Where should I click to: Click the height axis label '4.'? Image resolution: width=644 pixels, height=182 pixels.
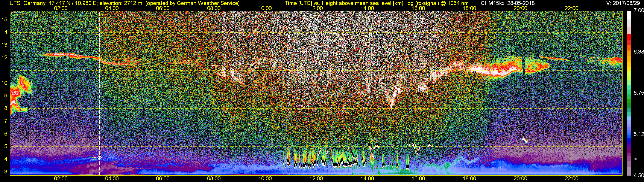(6, 159)
